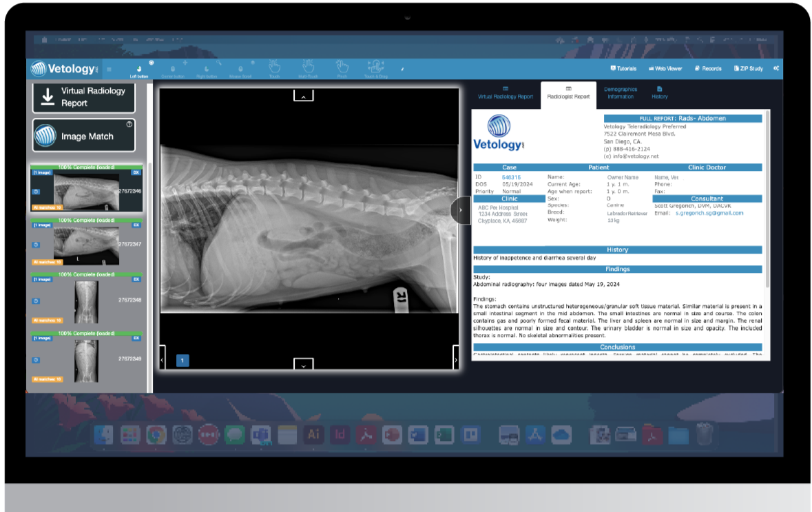The width and height of the screenshot is (812, 512).
Task: Choose the Touch & Drag gesture tool
Action: [376, 68]
